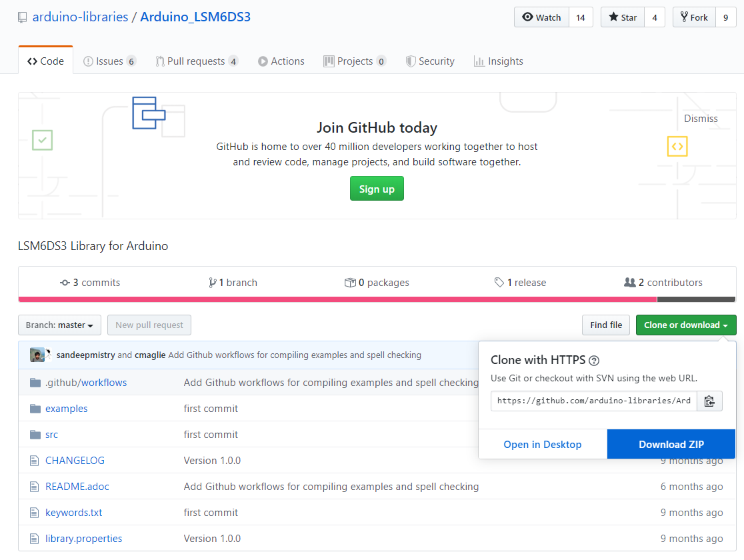Open the Actions tab

tap(281, 61)
